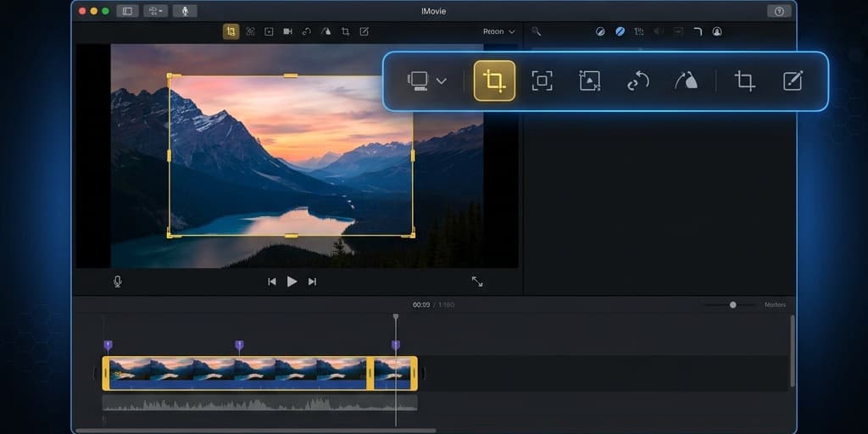This screenshot has height=434, width=868.
Task: Click the 1% speed icon in the right toolbar
Action: click(x=639, y=31)
